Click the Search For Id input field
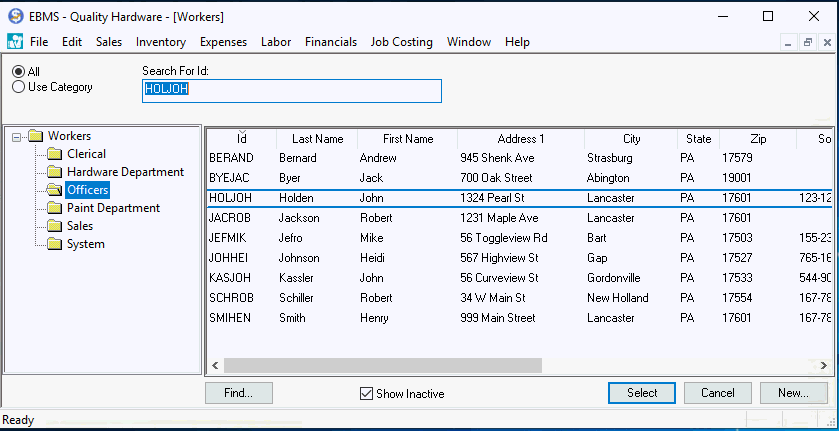The image size is (839, 431). [x=291, y=90]
